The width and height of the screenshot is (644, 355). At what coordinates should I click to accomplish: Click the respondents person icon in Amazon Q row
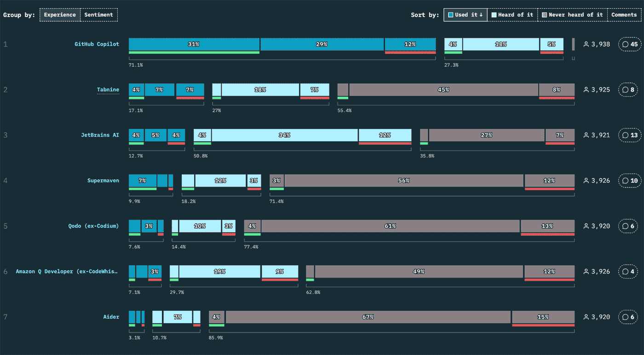coord(586,272)
